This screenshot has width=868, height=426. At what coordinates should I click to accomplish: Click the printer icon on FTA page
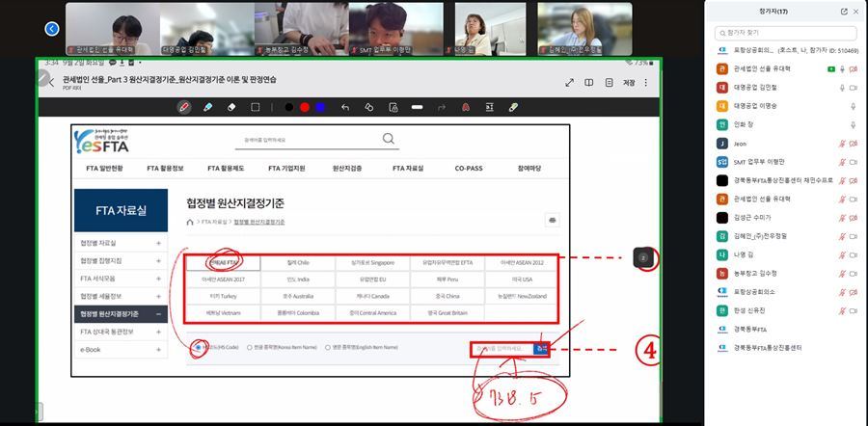pos(552,220)
